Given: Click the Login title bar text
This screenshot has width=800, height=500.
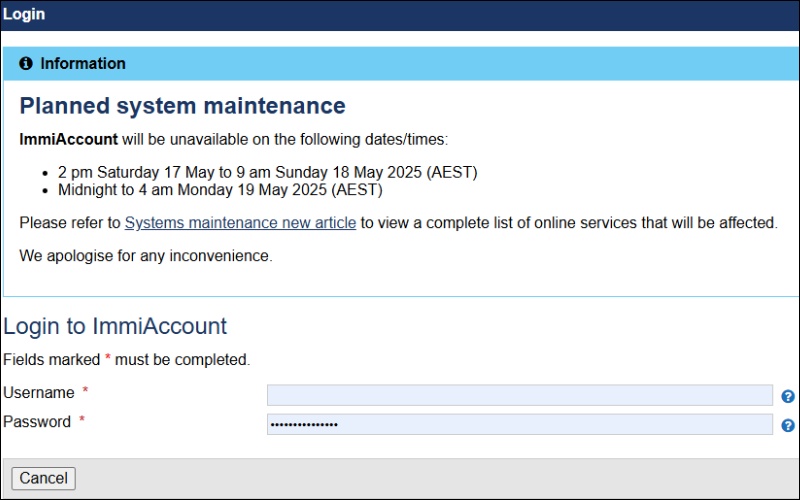Looking at the screenshot, I should [x=24, y=15].
